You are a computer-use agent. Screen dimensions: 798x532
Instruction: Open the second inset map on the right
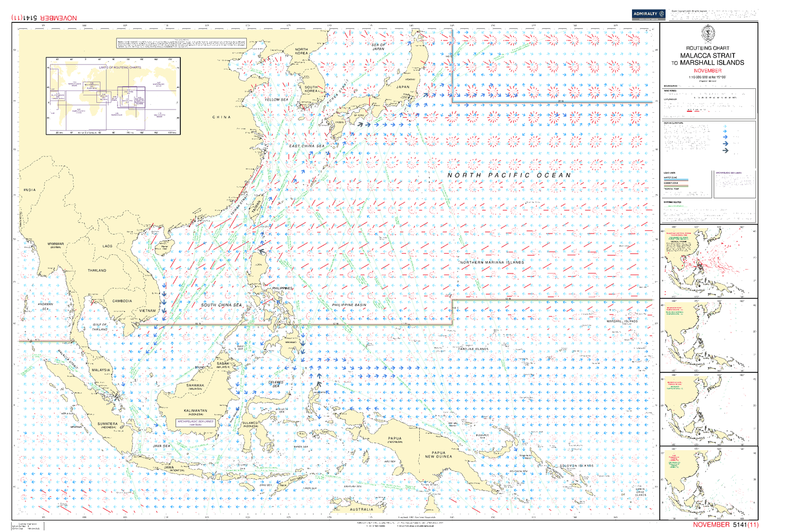[x=709, y=335]
